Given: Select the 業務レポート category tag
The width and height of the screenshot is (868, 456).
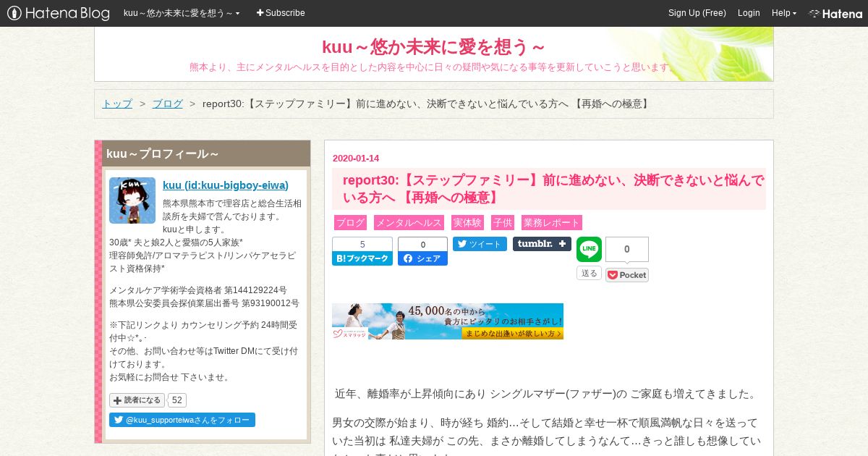Looking at the screenshot, I should [x=552, y=223].
